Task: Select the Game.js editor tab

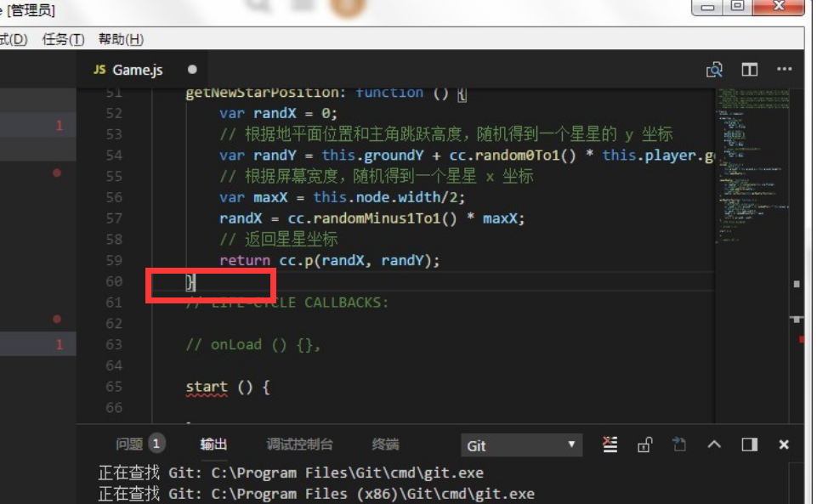Action: 128,69
